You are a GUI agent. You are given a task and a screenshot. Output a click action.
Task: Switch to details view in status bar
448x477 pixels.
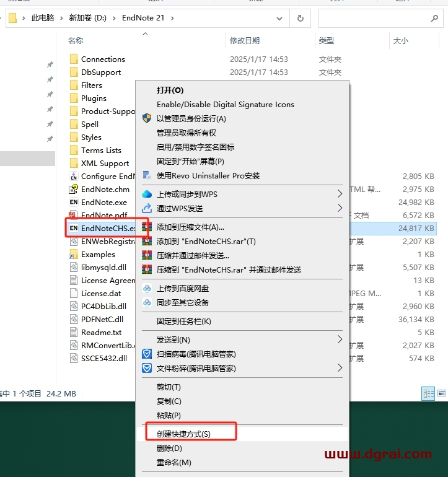(428, 393)
